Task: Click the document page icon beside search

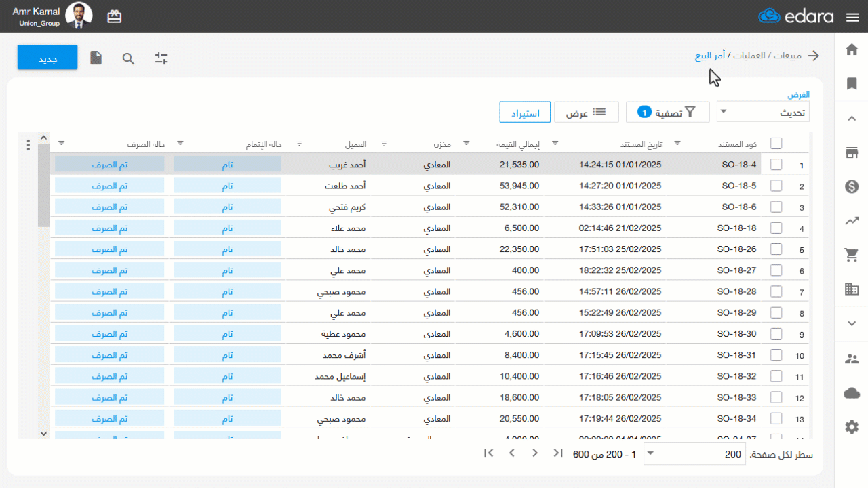Action: [x=96, y=58]
